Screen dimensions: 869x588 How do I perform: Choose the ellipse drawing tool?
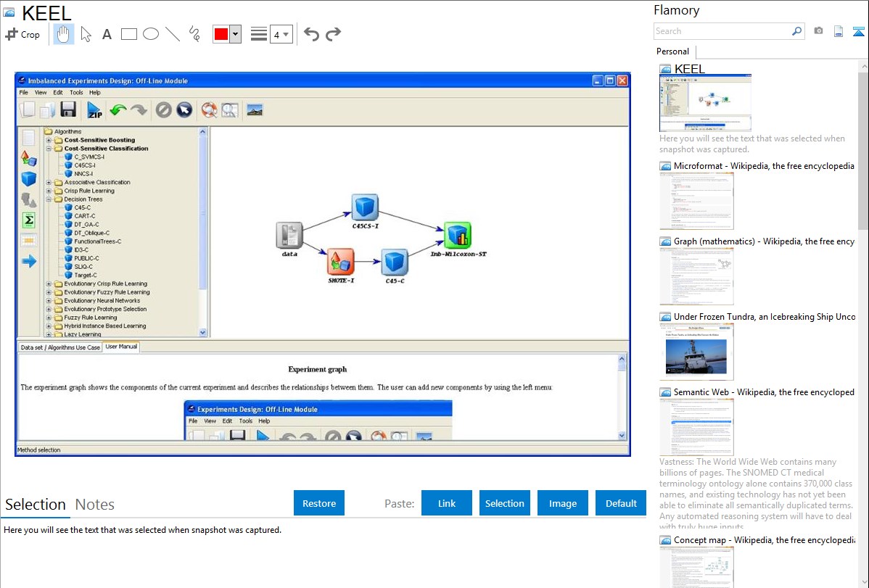(151, 34)
